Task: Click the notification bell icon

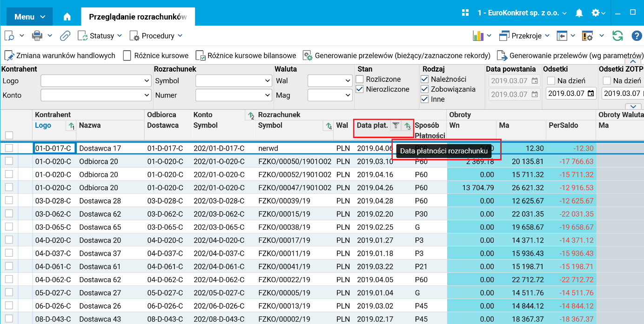Action: 579,13
